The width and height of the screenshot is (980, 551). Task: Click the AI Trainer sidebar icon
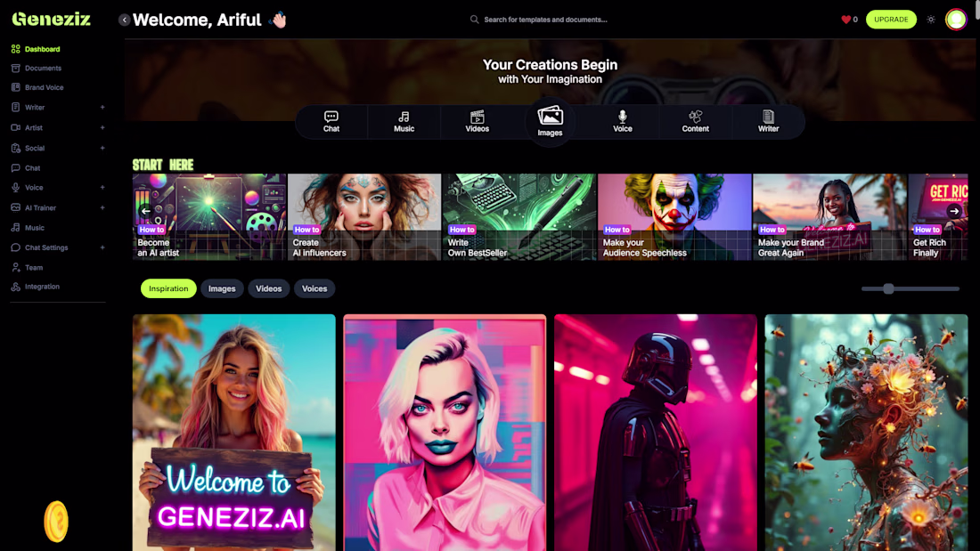[16, 207]
